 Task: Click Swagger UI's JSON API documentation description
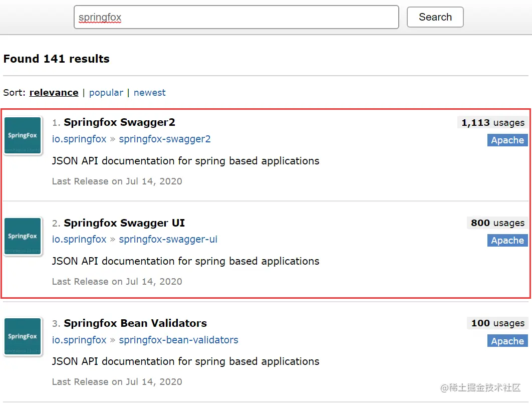point(185,261)
